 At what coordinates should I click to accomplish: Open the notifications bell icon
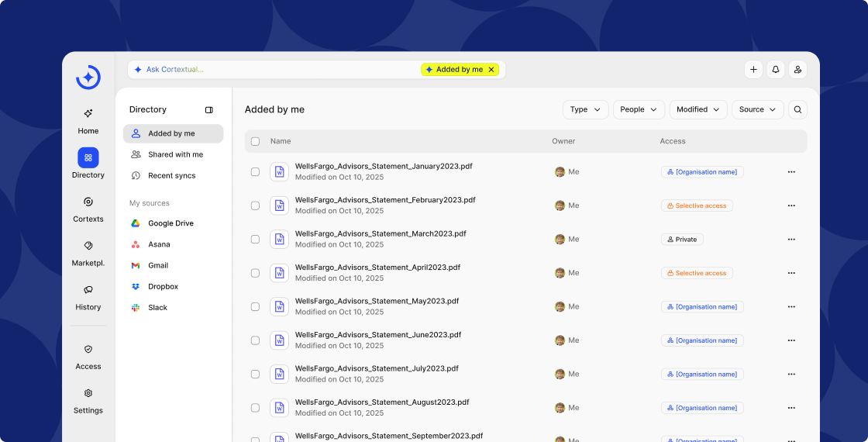(x=775, y=70)
